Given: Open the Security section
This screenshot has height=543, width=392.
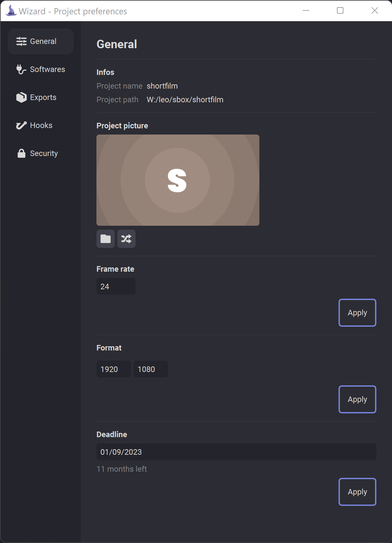Looking at the screenshot, I should click(41, 153).
